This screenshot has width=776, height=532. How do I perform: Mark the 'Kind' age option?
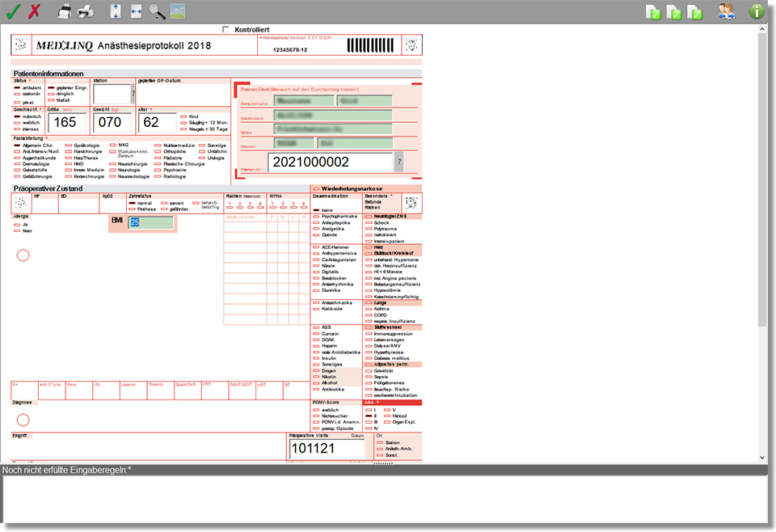point(183,116)
